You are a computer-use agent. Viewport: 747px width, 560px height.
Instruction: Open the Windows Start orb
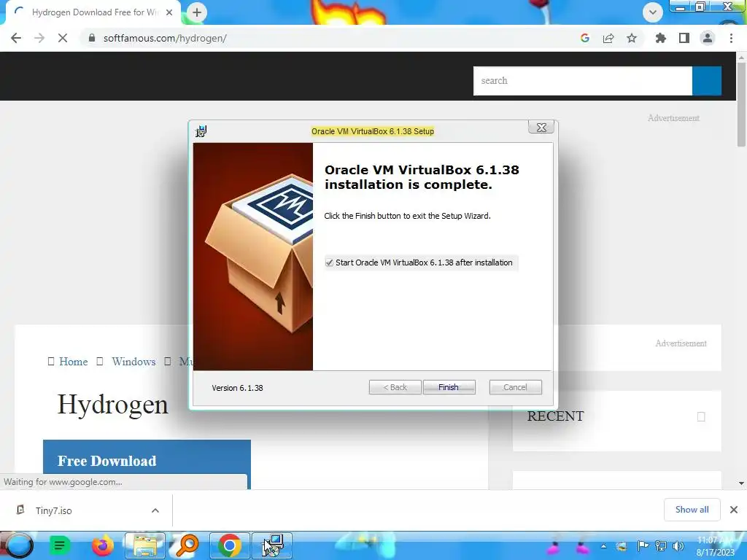click(x=18, y=545)
